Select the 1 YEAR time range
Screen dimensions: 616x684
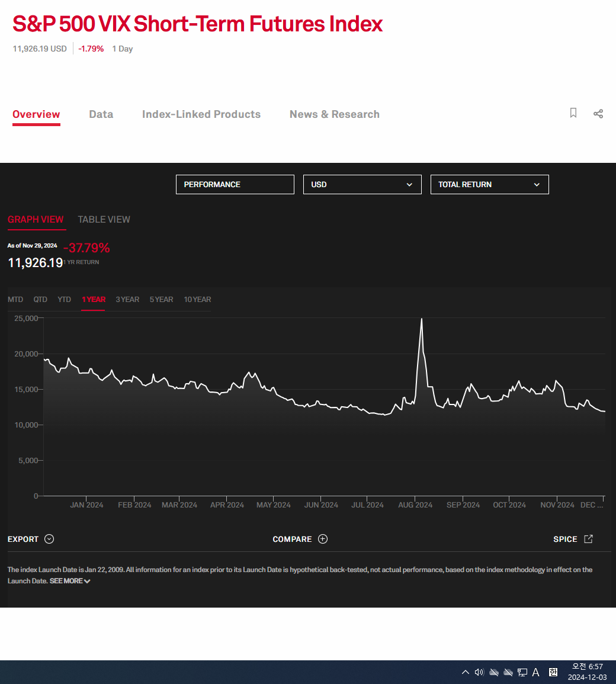point(94,299)
